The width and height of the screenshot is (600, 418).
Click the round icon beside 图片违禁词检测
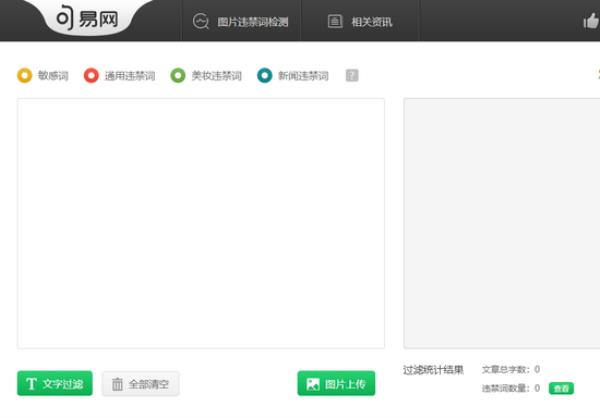pos(201,21)
